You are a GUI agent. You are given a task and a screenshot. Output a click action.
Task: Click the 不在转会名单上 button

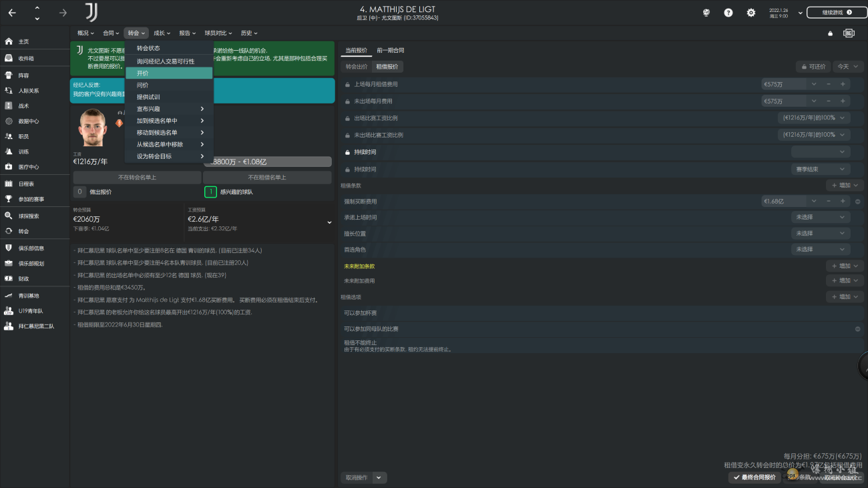pos(137,178)
